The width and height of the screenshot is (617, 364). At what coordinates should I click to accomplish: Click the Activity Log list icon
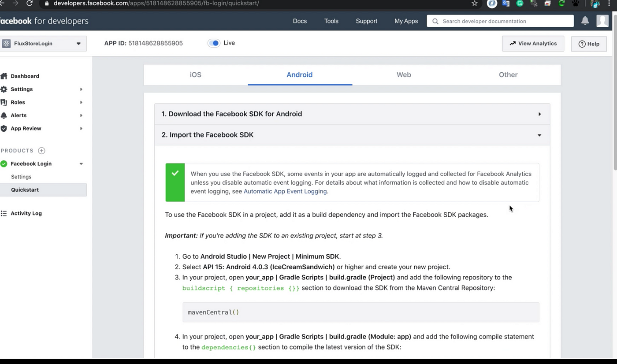pyautogui.click(x=4, y=213)
